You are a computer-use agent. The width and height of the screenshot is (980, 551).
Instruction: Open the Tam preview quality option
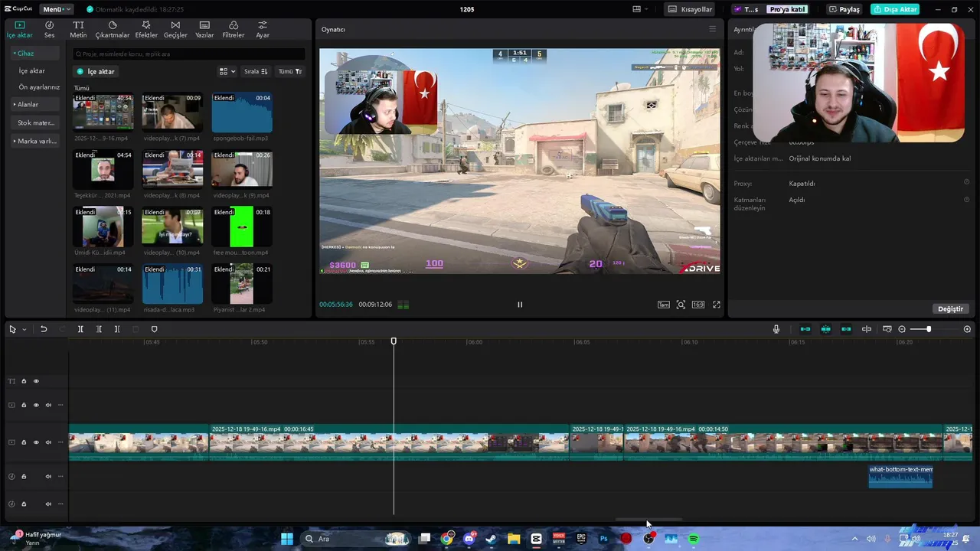[664, 305]
